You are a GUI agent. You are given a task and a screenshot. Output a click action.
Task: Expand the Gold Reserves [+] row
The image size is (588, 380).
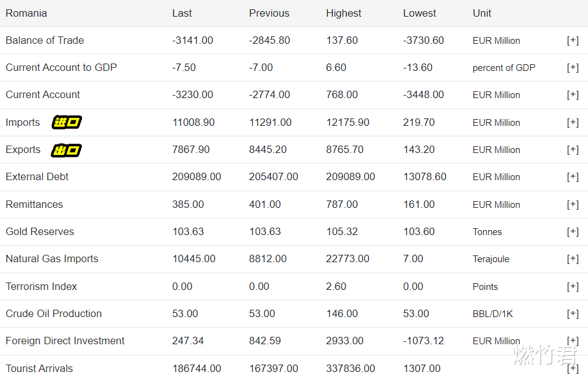coord(573,232)
